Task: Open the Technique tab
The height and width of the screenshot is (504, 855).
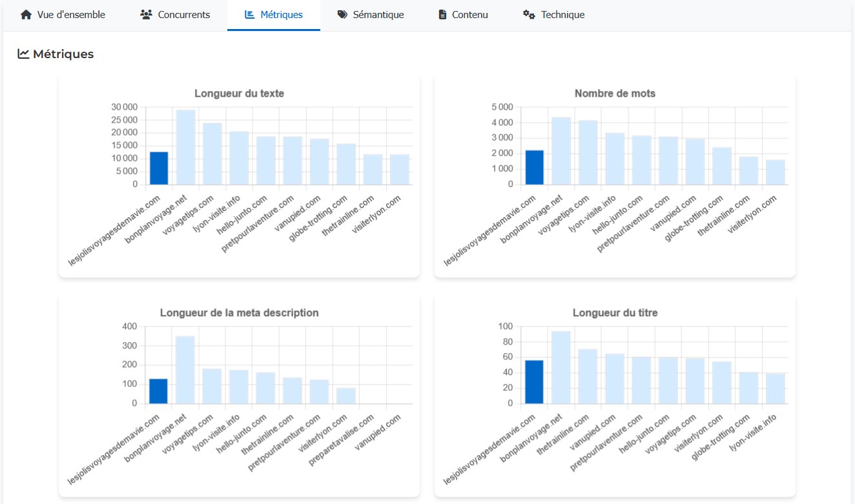Action: tap(559, 14)
